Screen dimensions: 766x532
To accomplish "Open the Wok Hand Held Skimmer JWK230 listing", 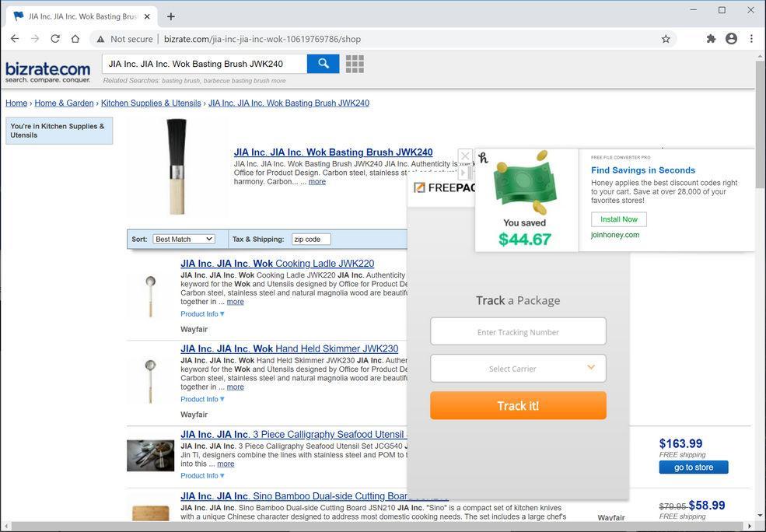I will (x=289, y=348).
